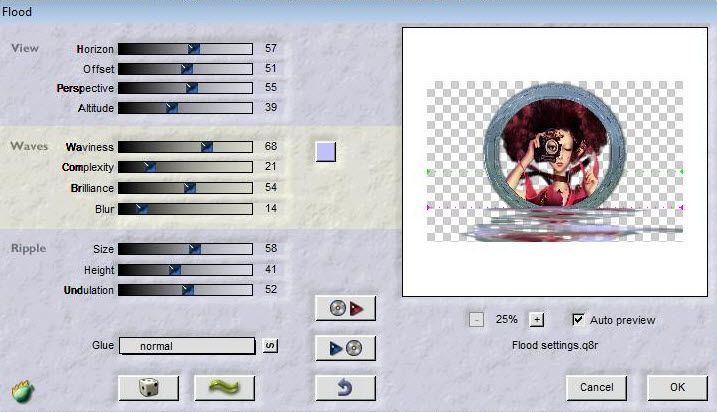Click the Waviness slider track
This screenshot has width=717, height=412.
click(185, 147)
